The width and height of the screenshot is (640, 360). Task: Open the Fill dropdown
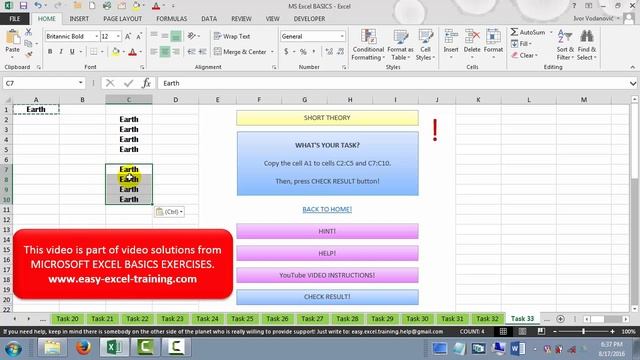[x=522, y=43]
